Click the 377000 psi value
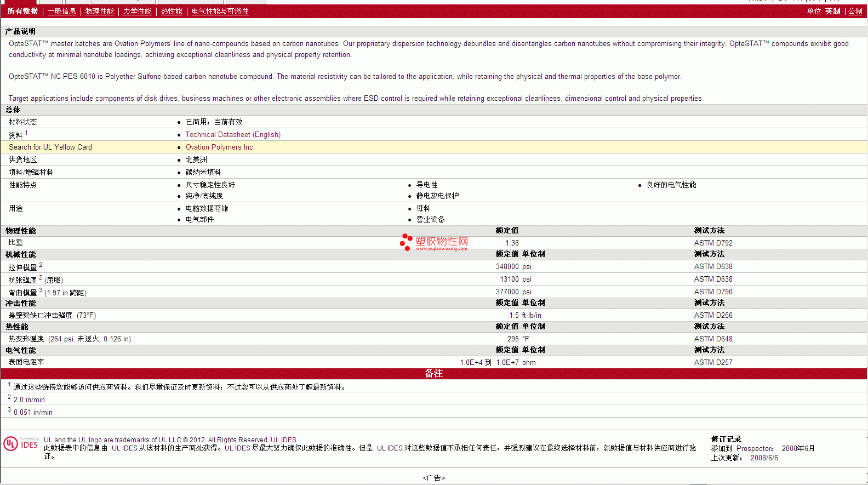Image resolution: width=868 pixels, height=485 pixels. pos(513,292)
